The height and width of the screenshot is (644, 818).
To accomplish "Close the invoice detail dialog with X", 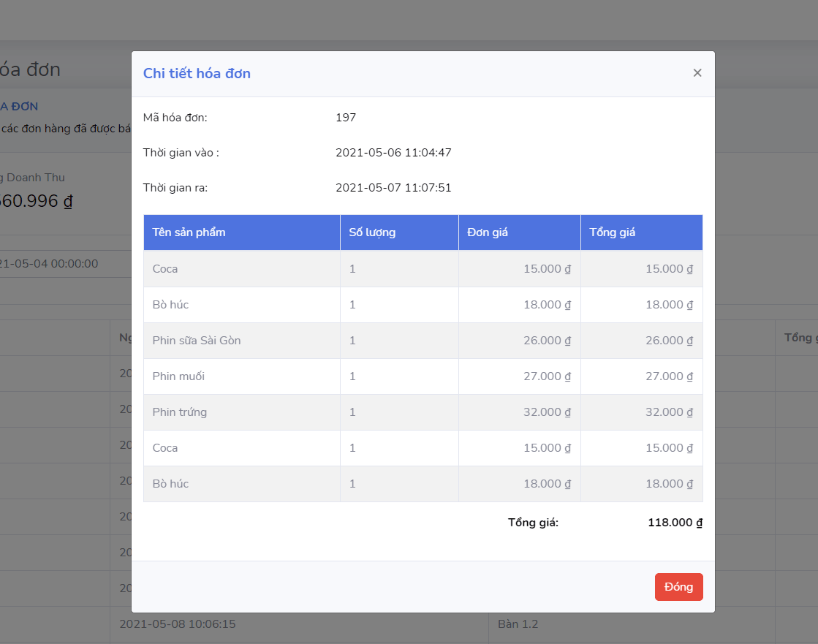I will pyautogui.click(x=697, y=73).
